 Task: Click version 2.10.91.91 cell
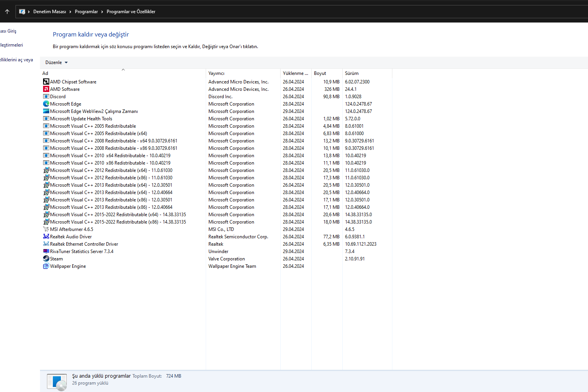(x=355, y=259)
